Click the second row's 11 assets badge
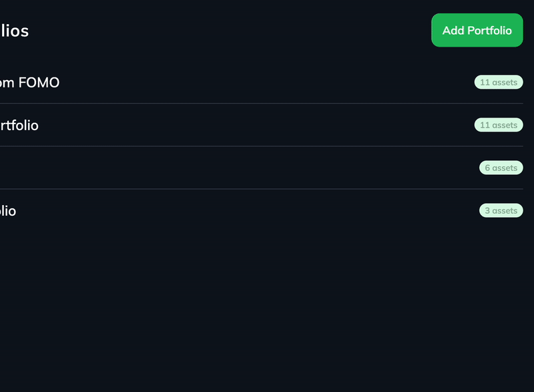 [498, 125]
